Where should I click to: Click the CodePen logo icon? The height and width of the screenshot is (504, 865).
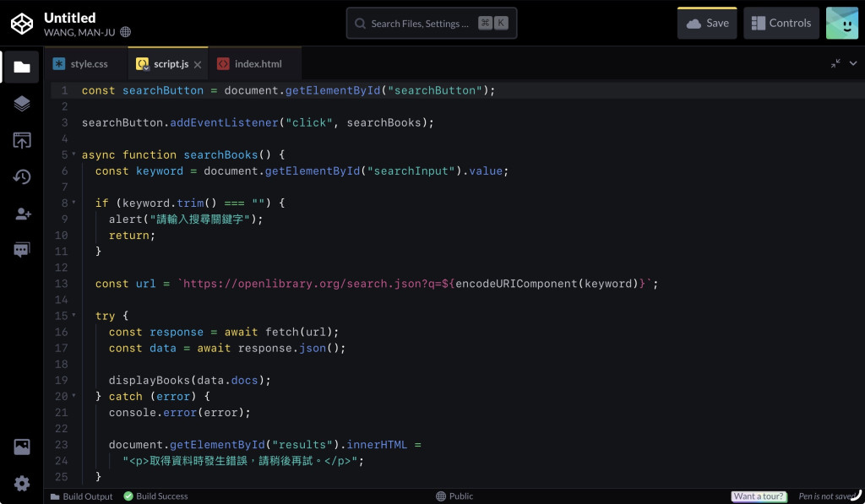pyautogui.click(x=22, y=24)
